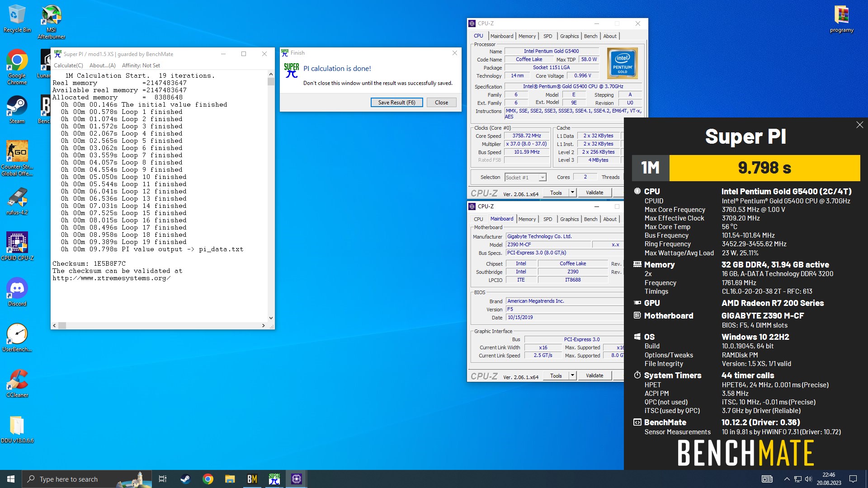Select Graphics tab in lower CPU-Z window
The width and height of the screenshot is (868, 488).
pos(569,219)
